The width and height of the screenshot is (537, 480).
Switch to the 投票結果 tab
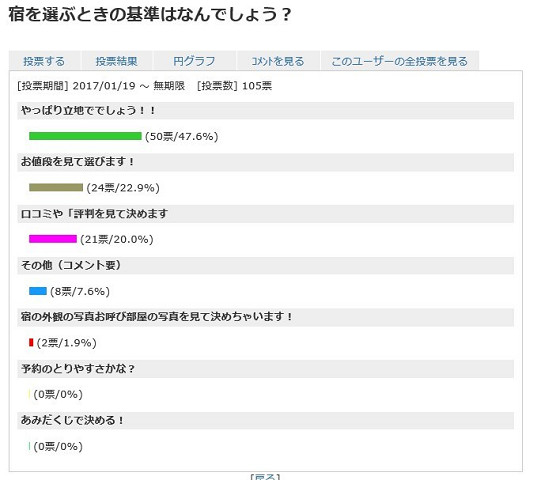(116, 61)
